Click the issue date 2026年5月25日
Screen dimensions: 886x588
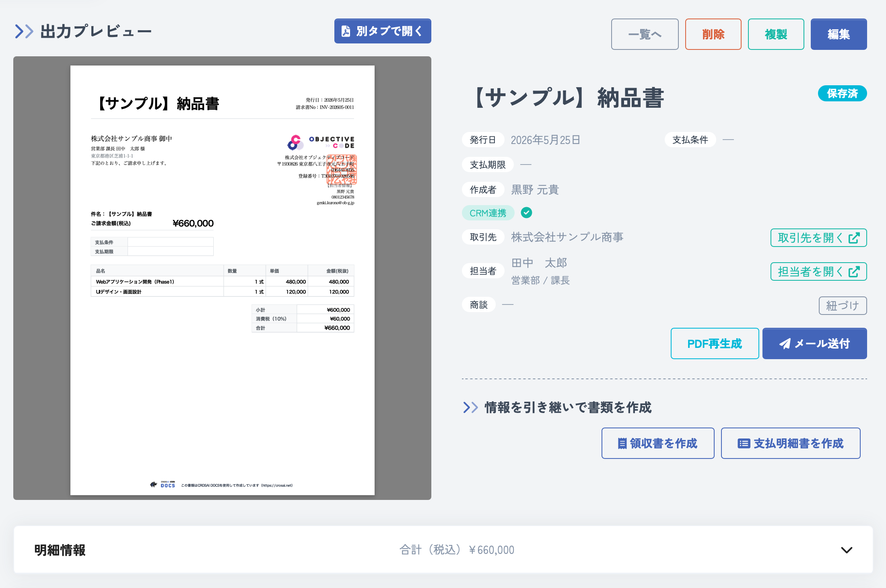tap(545, 140)
